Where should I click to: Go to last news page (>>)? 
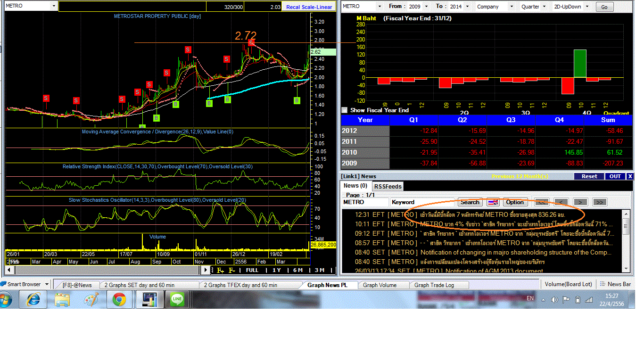(599, 202)
